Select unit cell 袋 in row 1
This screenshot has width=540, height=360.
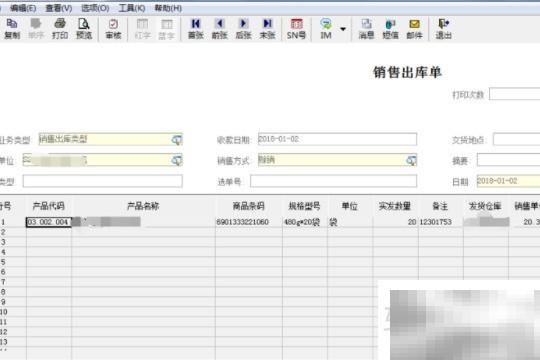[x=350, y=222]
